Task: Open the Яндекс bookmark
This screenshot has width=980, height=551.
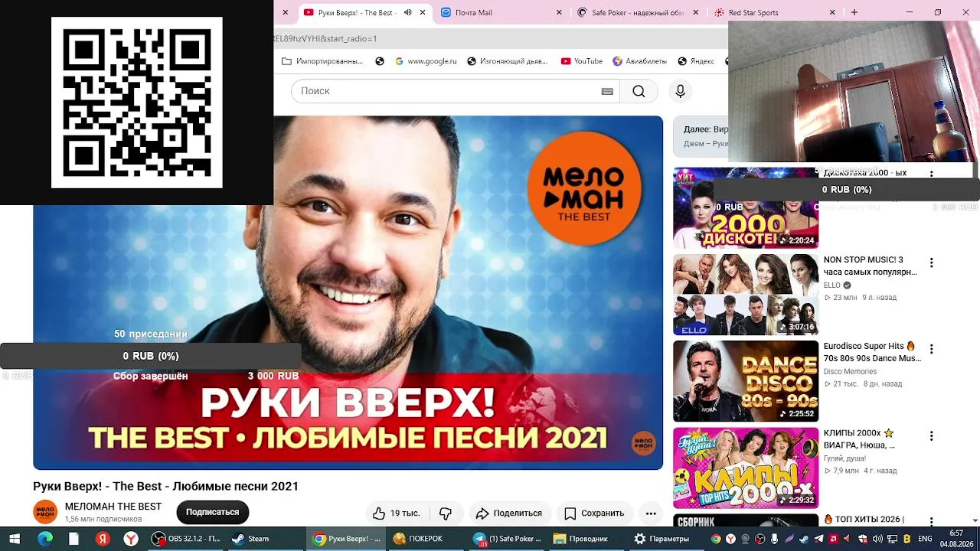Action: [696, 61]
